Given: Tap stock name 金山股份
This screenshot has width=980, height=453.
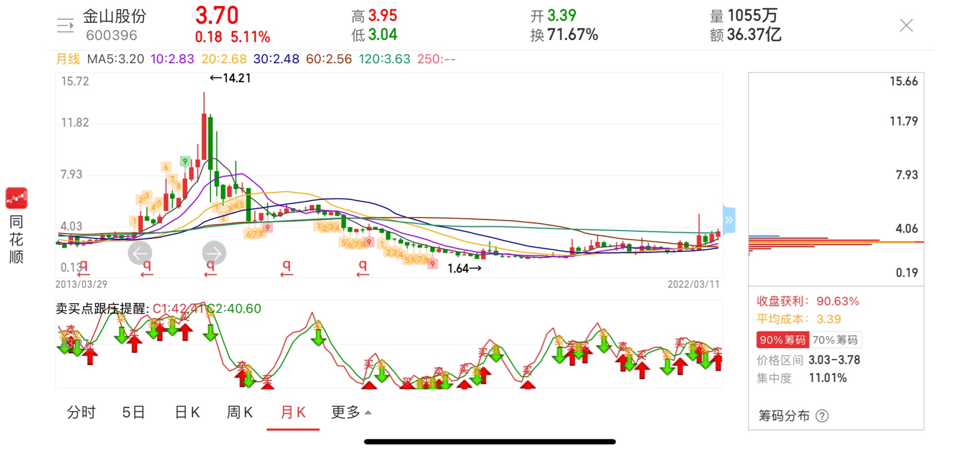Looking at the screenshot, I should pos(114,16).
